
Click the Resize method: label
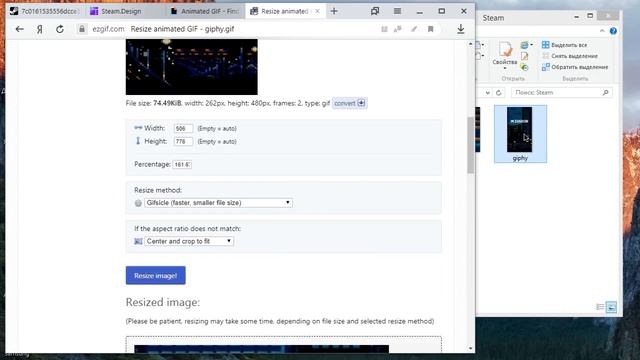click(x=158, y=190)
